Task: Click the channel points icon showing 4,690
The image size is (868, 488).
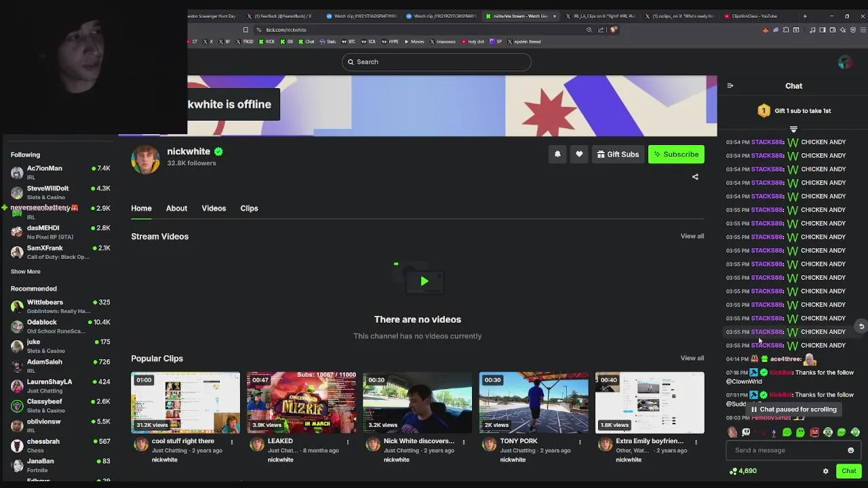Action: [x=733, y=471]
